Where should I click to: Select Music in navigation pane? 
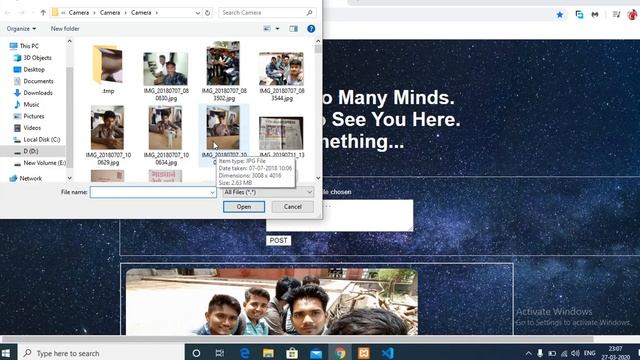[31, 104]
